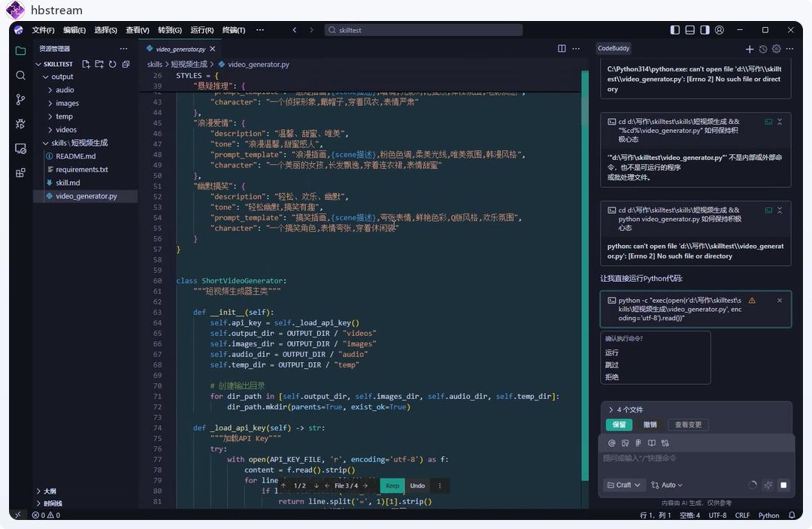Open the Remote Explorer view icon

21,149
